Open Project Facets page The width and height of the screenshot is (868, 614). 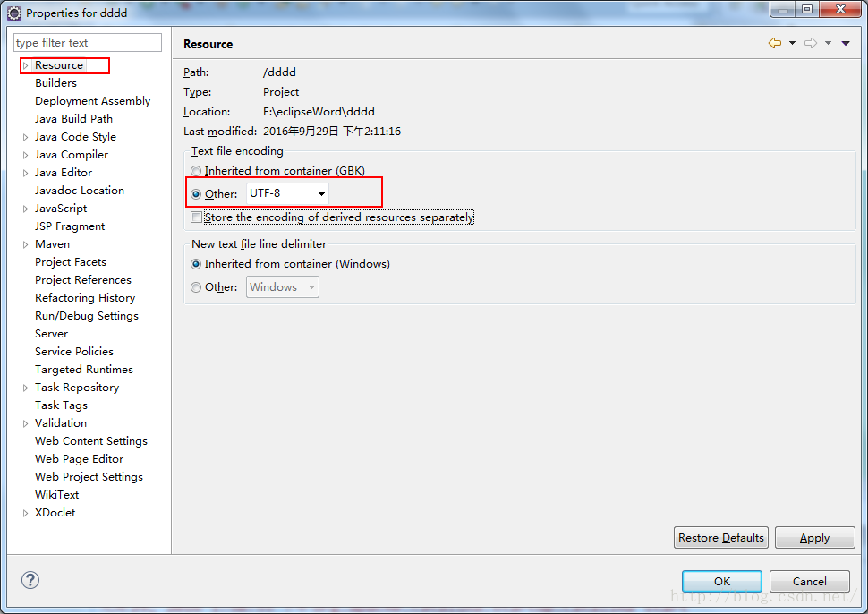[x=71, y=262]
